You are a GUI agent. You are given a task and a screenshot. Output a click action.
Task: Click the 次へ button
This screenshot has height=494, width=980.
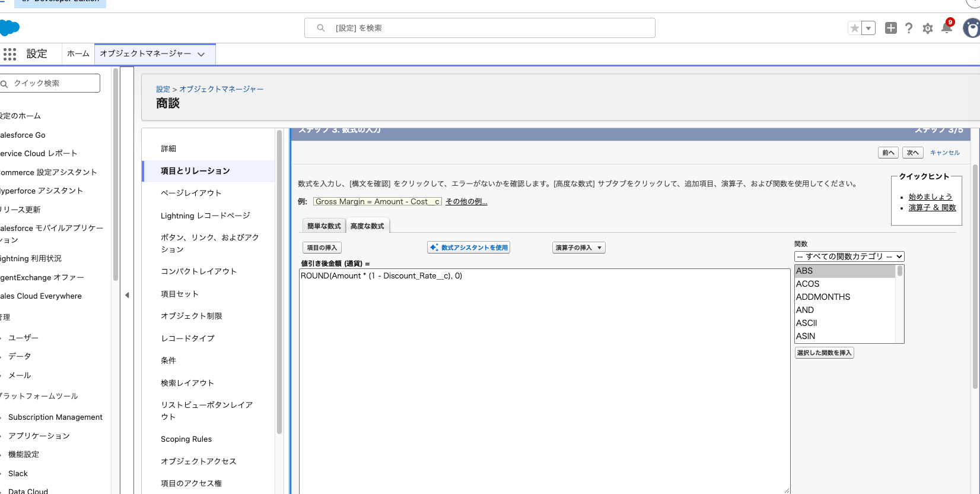pos(912,153)
